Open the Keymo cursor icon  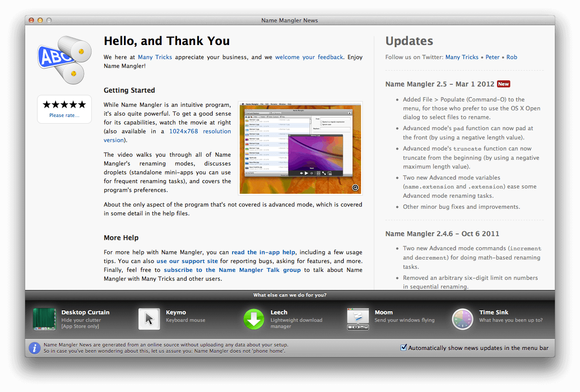click(149, 319)
